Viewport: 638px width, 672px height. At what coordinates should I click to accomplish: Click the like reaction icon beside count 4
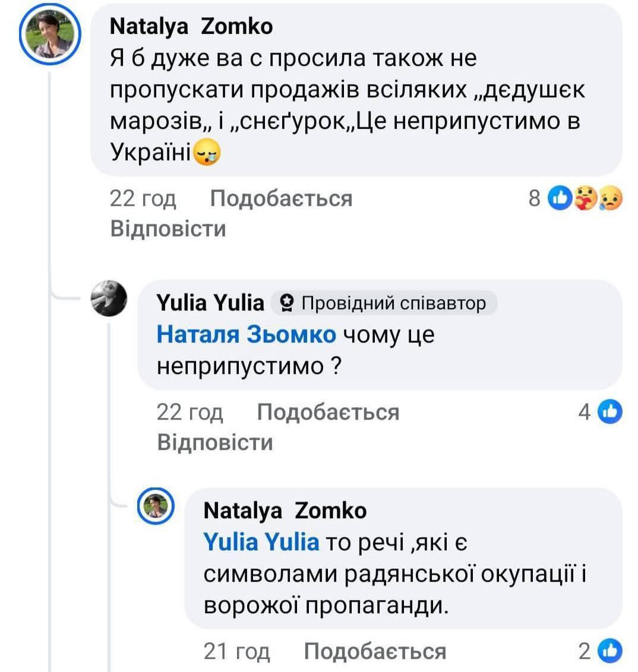pos(609,411)
